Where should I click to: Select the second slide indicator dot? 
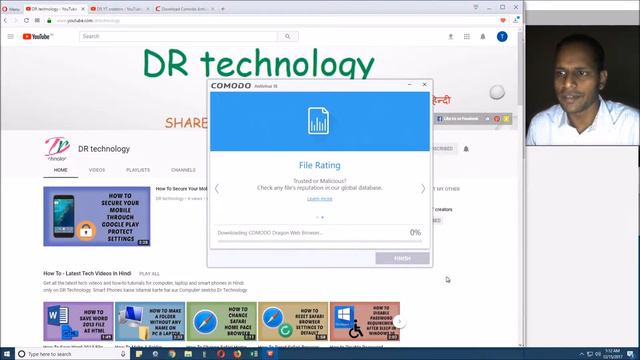pos(322,218)
